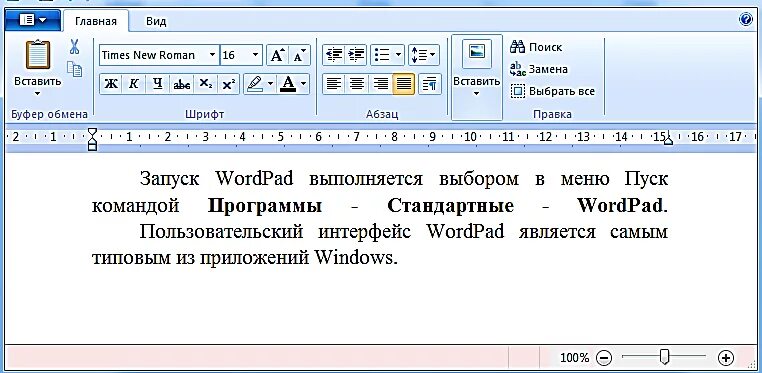The width and height of the screenshot is (762, 373).
Task: Shrink font size with the small A button
Action: coord(299,55)
